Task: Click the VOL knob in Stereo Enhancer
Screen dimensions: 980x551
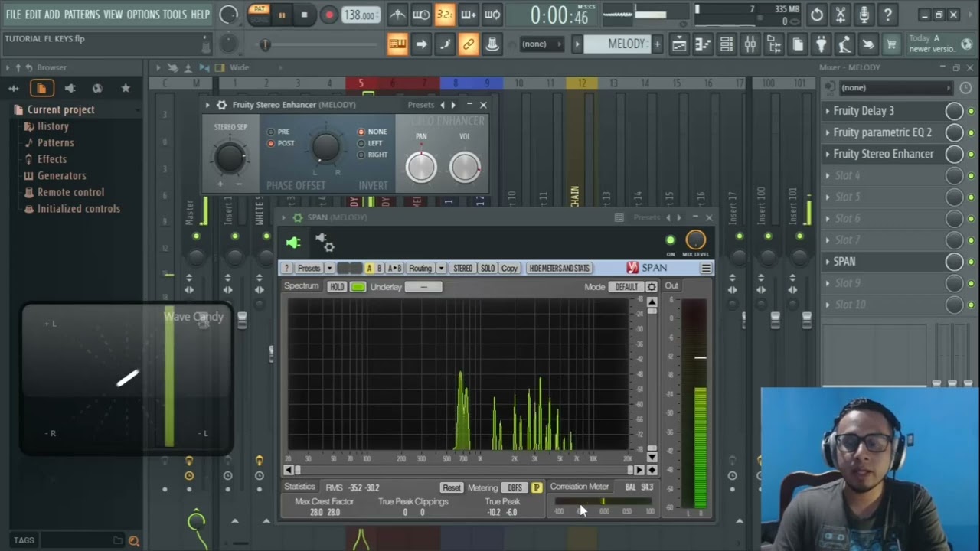Action: (x=465, y=167)
